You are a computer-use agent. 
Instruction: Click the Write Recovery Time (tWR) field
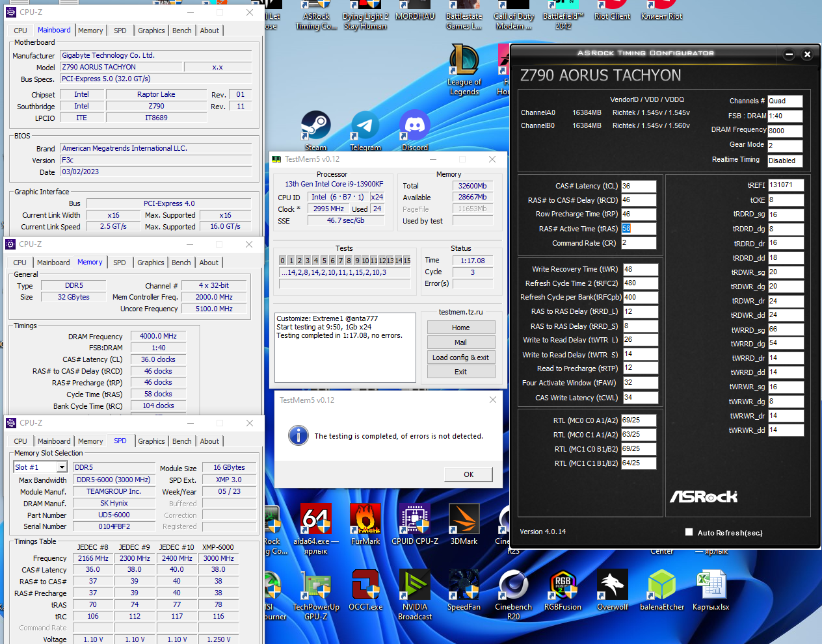[x=641, y=269]
